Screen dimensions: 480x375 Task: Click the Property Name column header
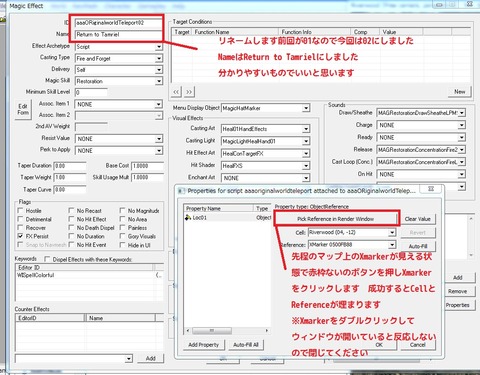(x=219, y=209)
